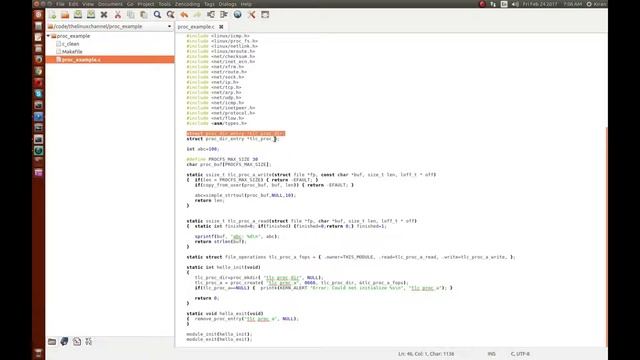Open the Project menu
Image resolution: width=640 pixels, height=360 pixels.
[146, 4]
